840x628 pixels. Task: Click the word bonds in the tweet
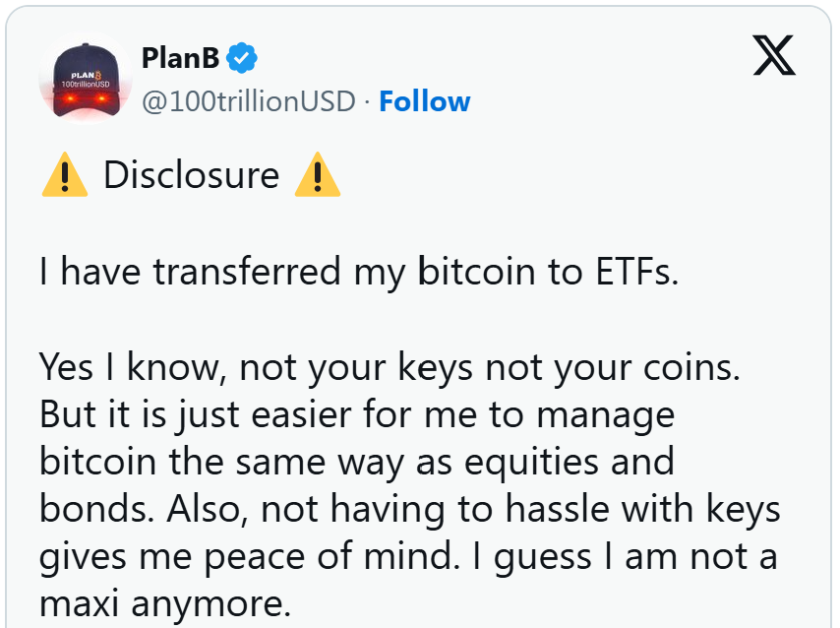[x=96, y=509]
